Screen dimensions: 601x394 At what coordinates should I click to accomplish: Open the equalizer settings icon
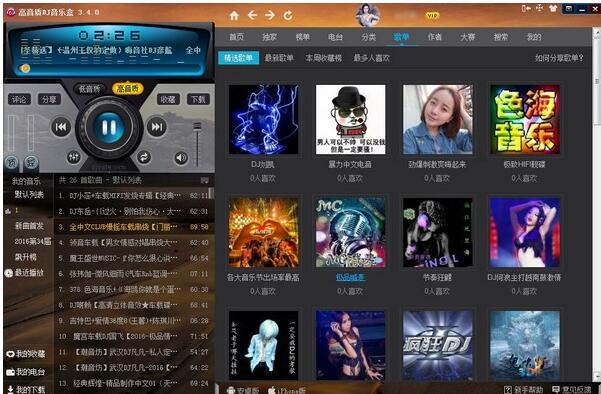[73, 157]
